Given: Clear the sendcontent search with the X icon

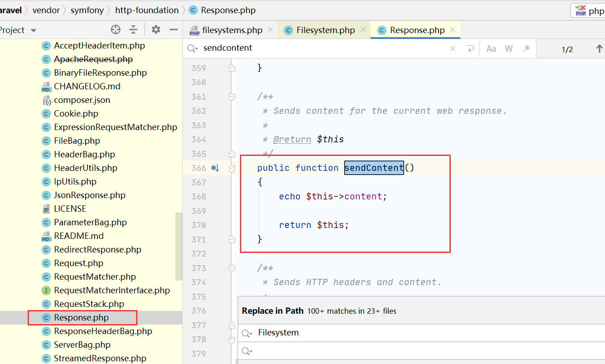Looking at the screenshot, I should pyautogui.click(x=452, y=49).
